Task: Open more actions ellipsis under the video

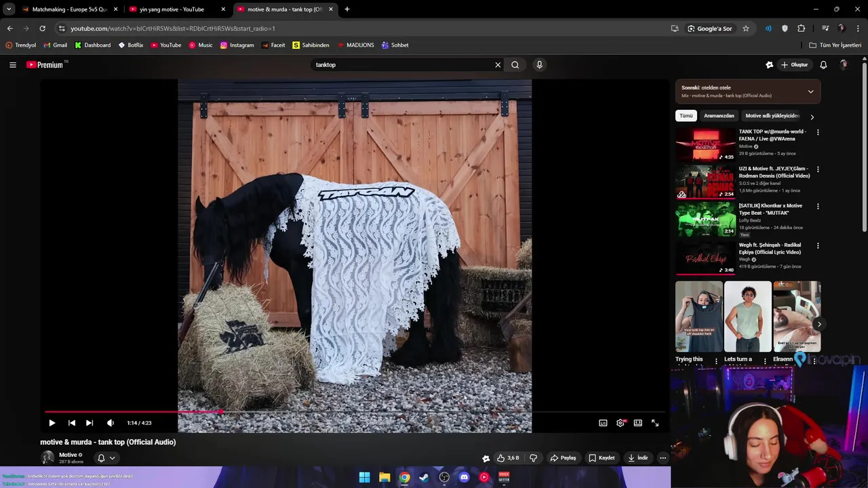Action: click(x=663, y=458)
